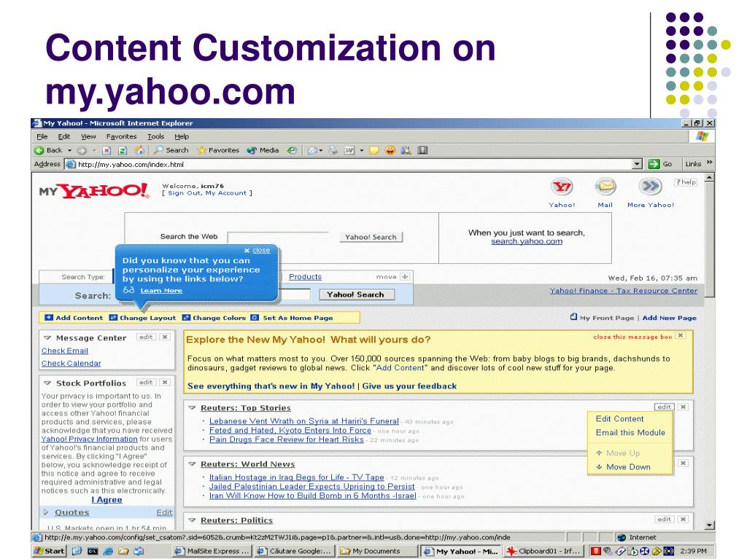Click Change Layout in the yellow toolbar

tap(142, 318)
